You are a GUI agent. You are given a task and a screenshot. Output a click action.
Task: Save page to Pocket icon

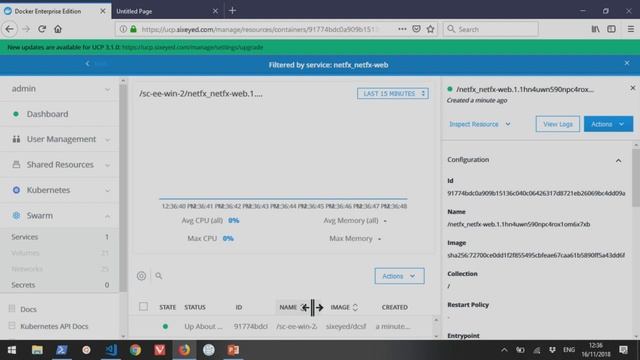click(416, 29)
